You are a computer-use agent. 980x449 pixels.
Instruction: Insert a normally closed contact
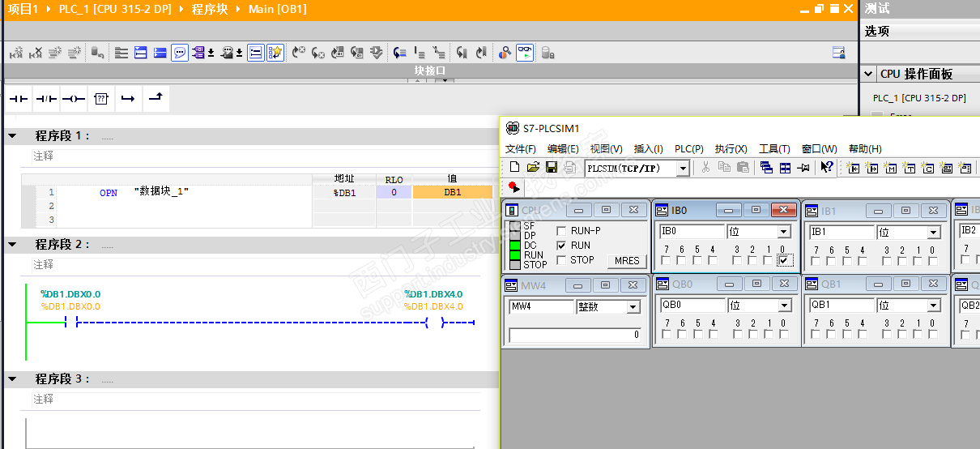click(x=46, y=99)
